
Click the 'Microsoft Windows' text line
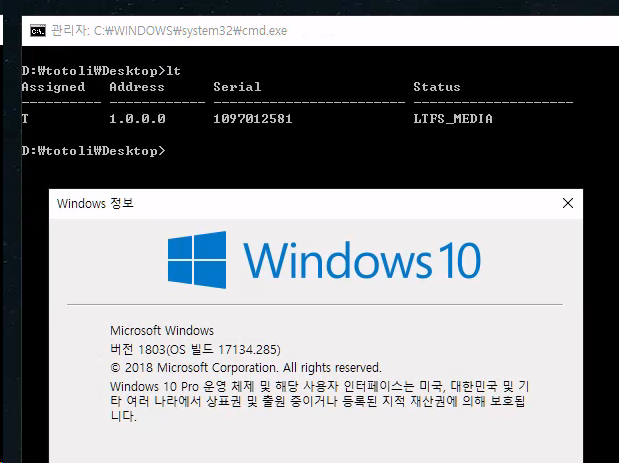[x=162, y=330]
